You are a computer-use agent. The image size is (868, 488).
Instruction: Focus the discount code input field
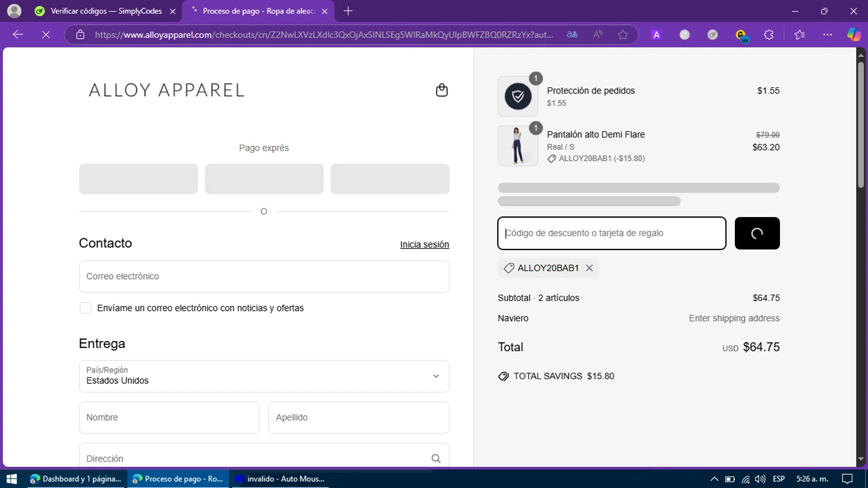(612, 233)
